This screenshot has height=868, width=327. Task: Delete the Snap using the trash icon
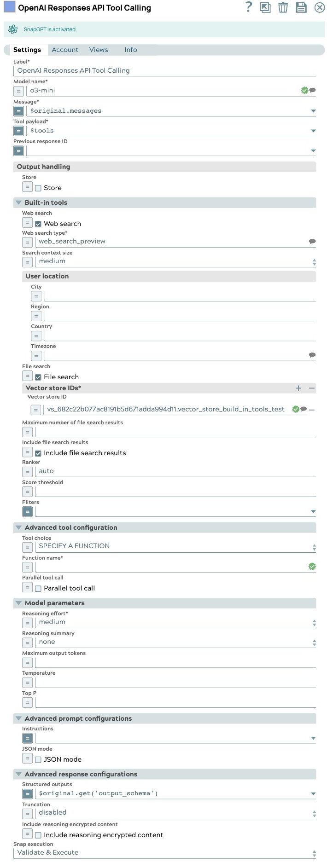[283, 7]
